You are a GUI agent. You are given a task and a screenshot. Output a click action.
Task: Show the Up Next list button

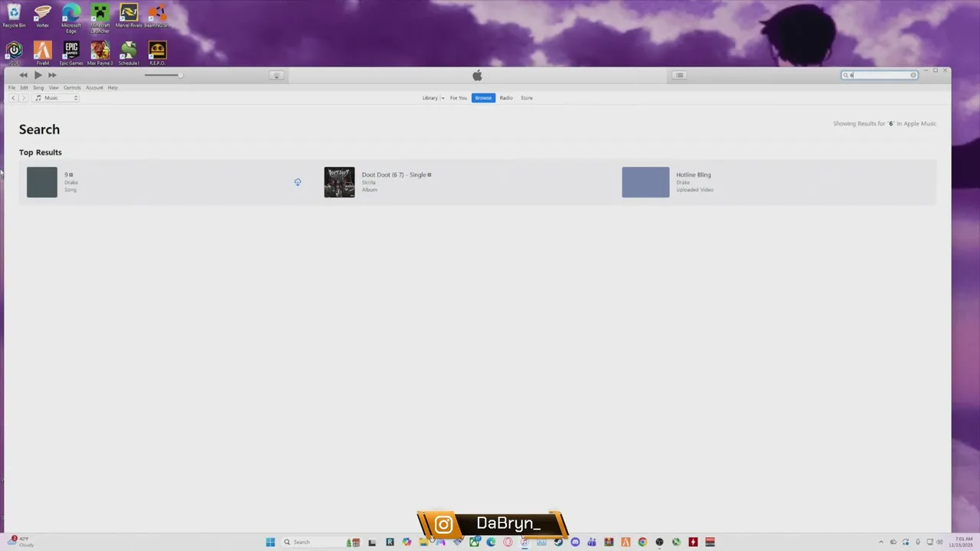679,75
